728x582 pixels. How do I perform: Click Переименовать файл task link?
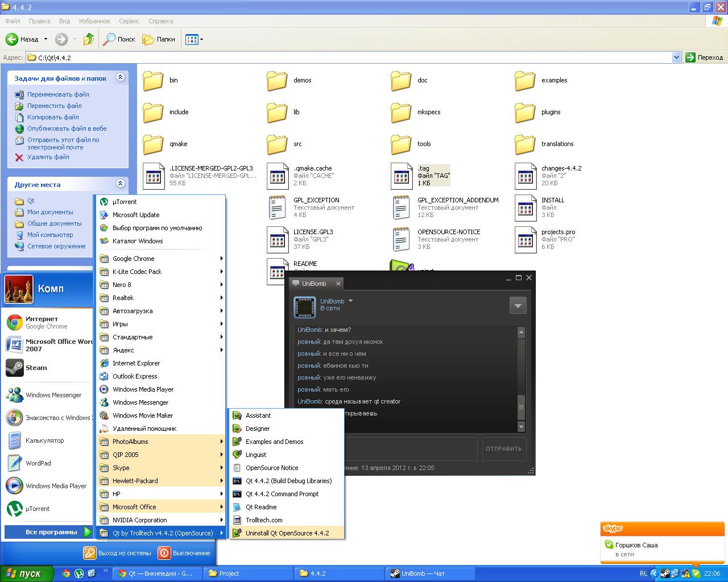click(x=58, y=94)
